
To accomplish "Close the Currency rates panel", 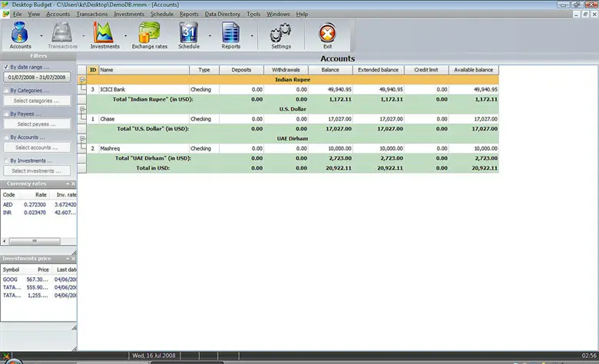I will (73, 184).
